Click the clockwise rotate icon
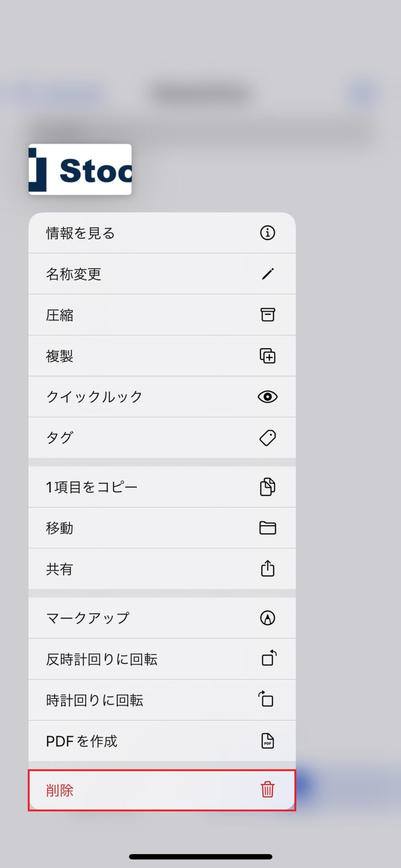Screen dimensions: 401x868 [267, 699]
